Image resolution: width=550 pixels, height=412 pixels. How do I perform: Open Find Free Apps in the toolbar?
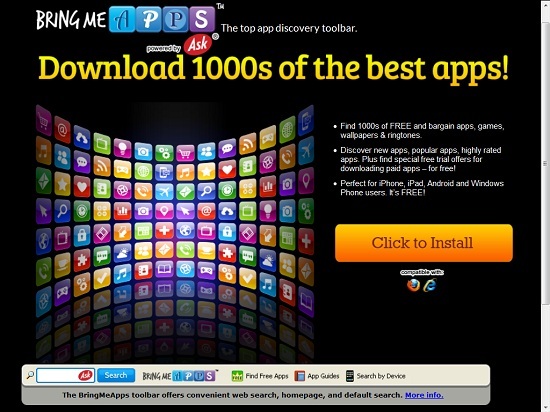pyautogui.click(x=260, y=376)
